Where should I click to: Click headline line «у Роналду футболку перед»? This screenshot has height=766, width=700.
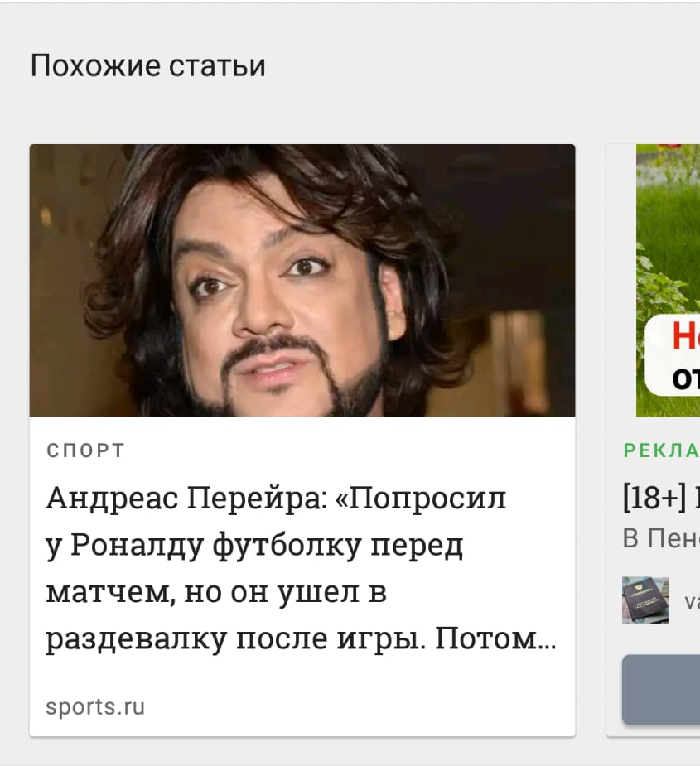click(254, 546)
